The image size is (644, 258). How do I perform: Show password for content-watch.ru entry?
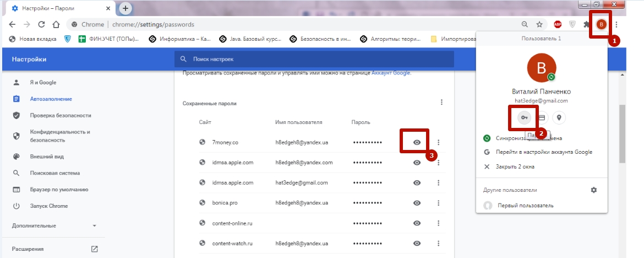click(x=417, y=243)
